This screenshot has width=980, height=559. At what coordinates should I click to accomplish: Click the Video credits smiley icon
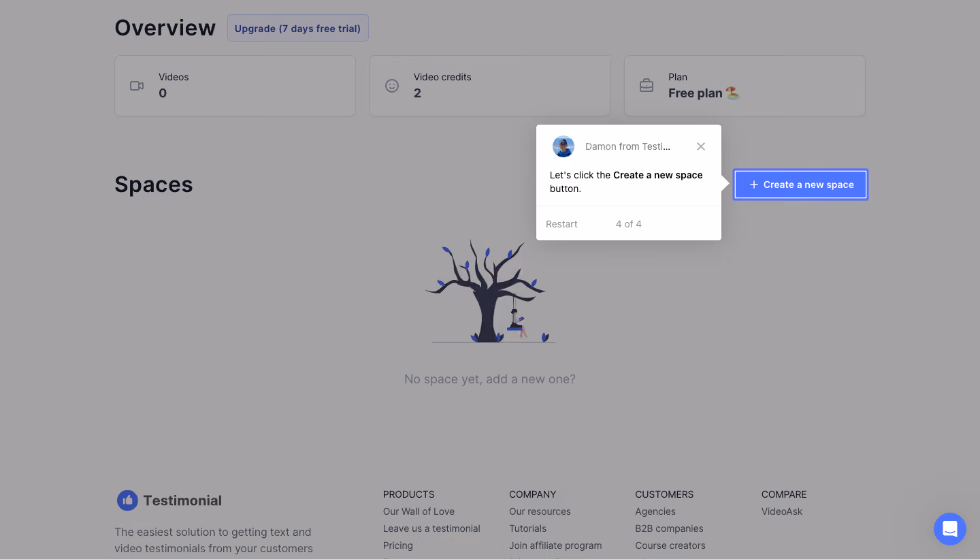[392, 86]
